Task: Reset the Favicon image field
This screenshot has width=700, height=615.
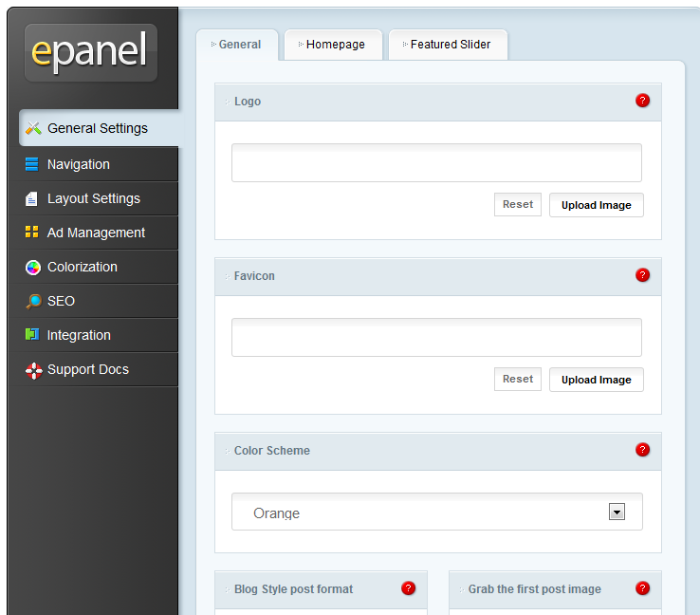Action: (x=517, y=380)
